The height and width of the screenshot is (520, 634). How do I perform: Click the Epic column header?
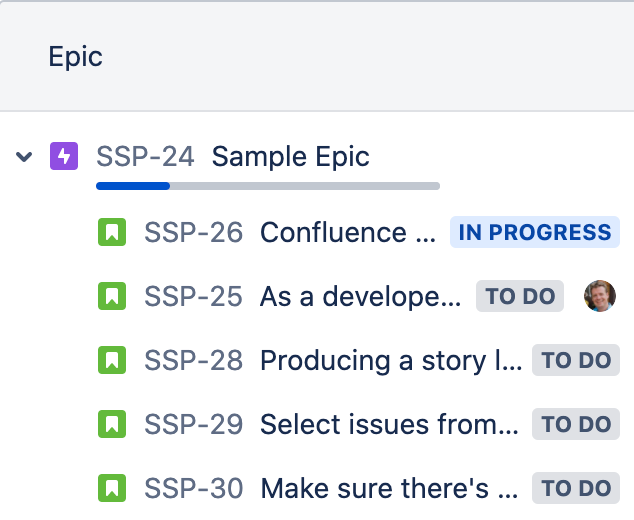click(75, 56)
